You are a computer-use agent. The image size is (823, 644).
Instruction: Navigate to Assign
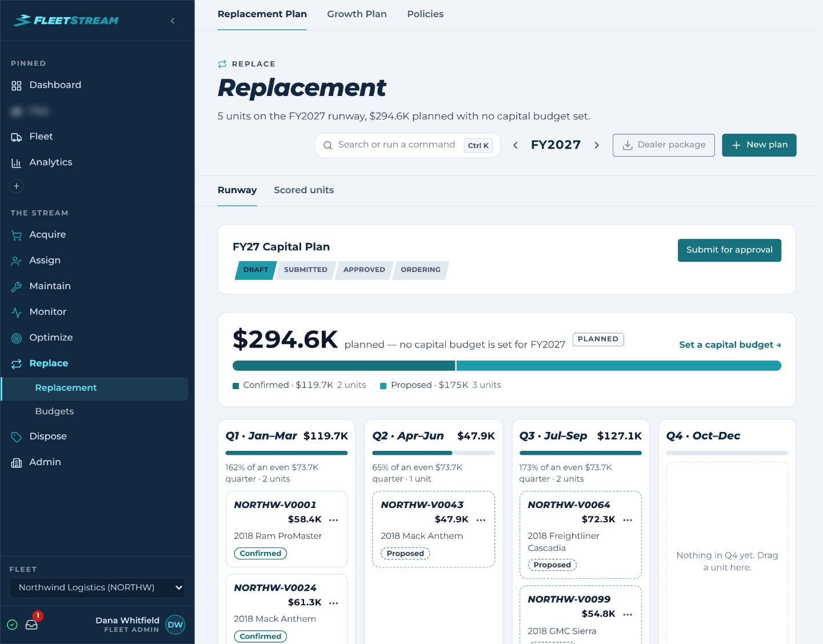[x=97, y=261]
